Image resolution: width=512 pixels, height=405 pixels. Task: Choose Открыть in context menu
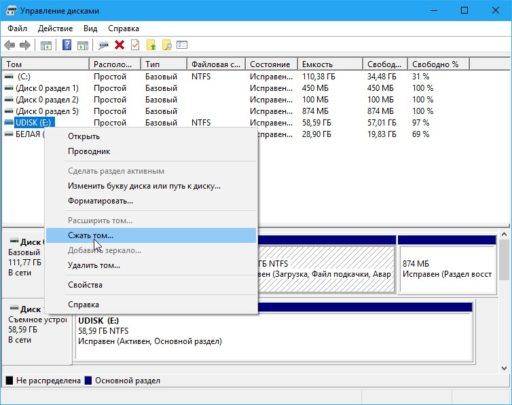pos(151,136)
